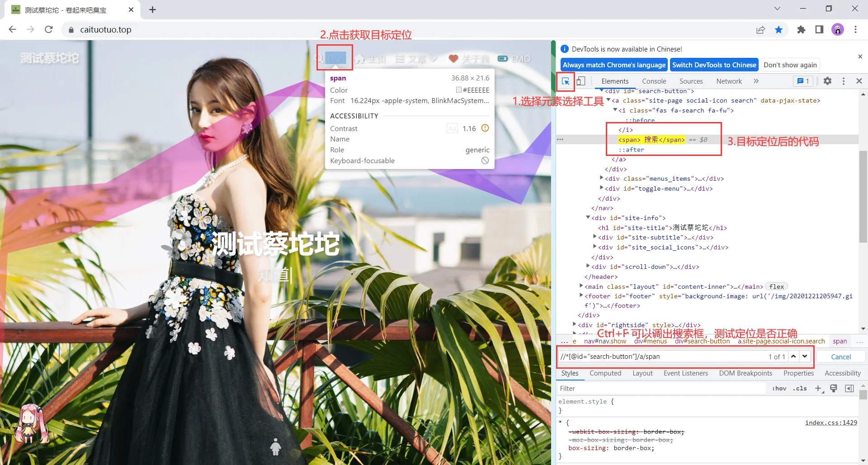Image resolution: width=868 pixels, height=465 pixels.
Task: Select div#search-button in breadcrumb
Action: [x=702, y=341]
